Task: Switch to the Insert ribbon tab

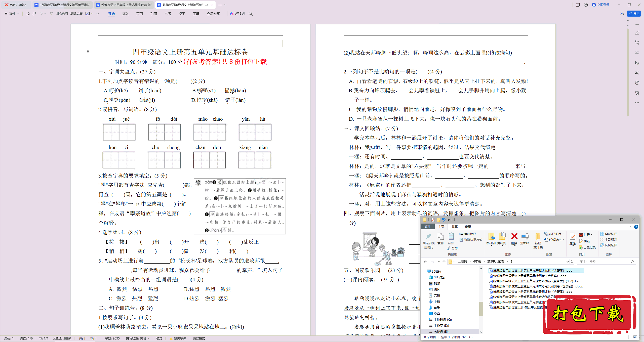Action: coord(125,14)
